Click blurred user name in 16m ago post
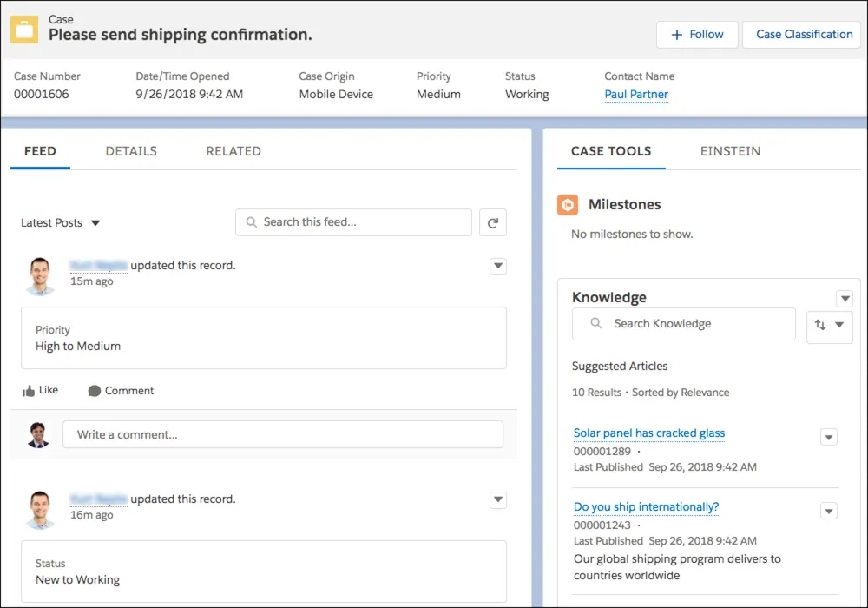Viewport: 868px width, 608px height. click(x=99, y=499)
